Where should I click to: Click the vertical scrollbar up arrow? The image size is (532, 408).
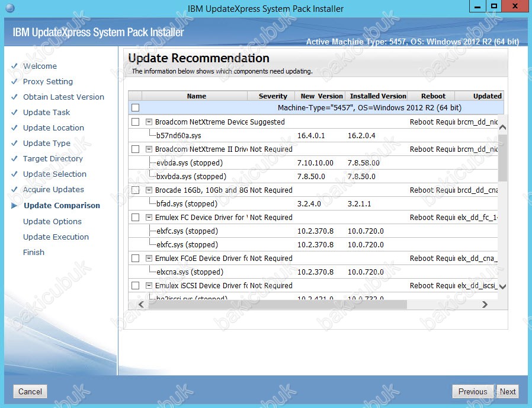pos(503,128)
